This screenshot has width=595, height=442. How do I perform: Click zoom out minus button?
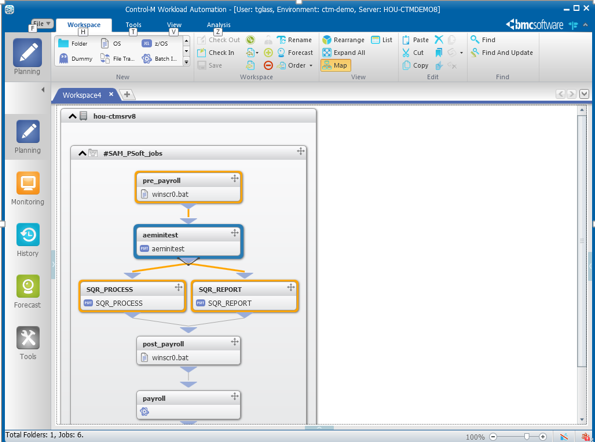[493, 437]
